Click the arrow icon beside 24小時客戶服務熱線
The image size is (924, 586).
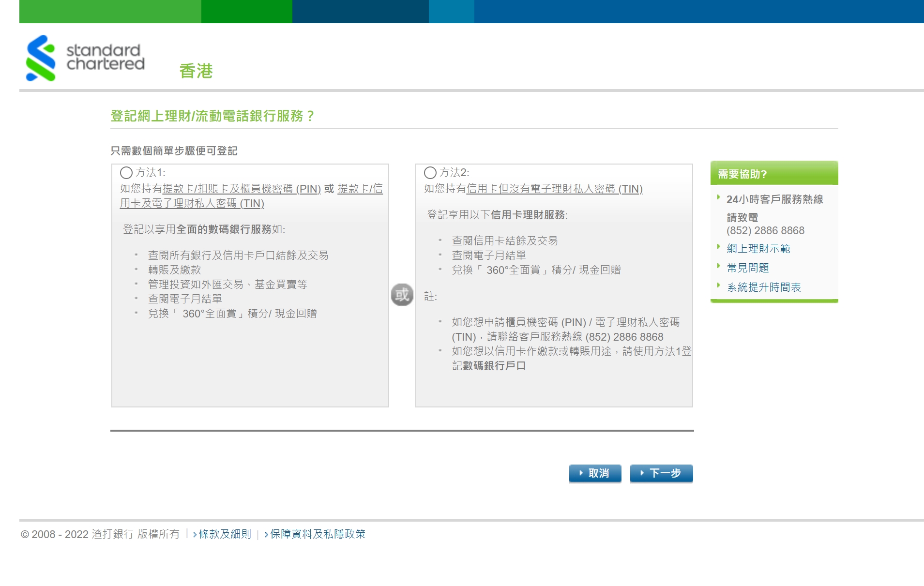tap(719, 197)
